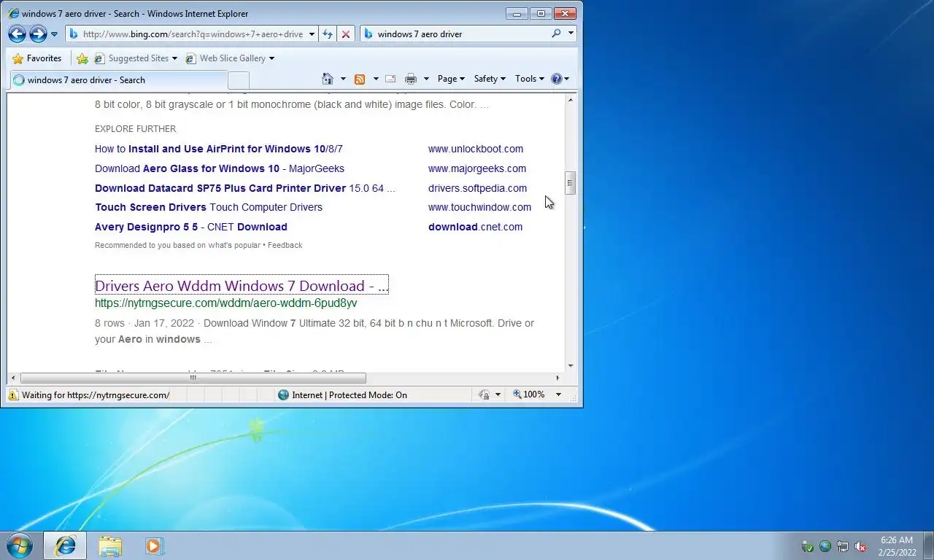Click Internet Explorer taskbar button
934x560 pixels.
pyautogui.click(x=65, y=545)
